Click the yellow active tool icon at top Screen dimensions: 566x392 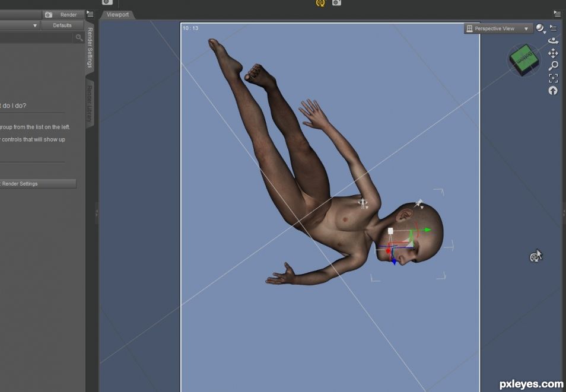(320, 3)
